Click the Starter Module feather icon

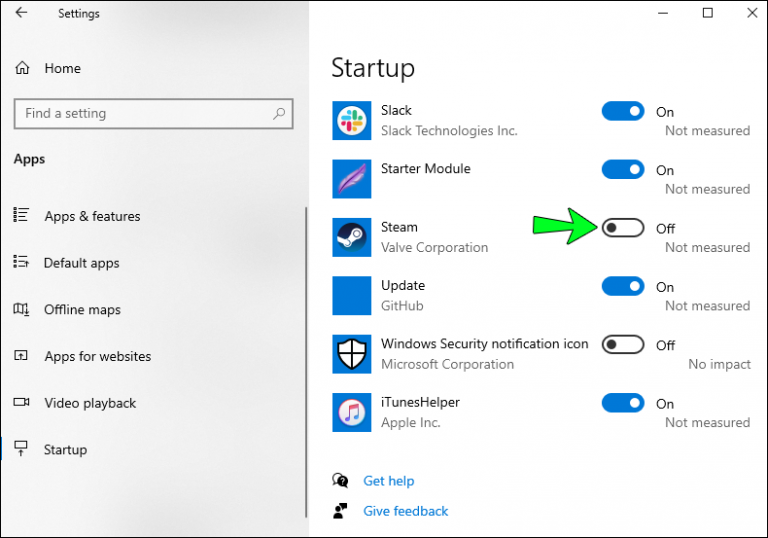pos(352,179)
